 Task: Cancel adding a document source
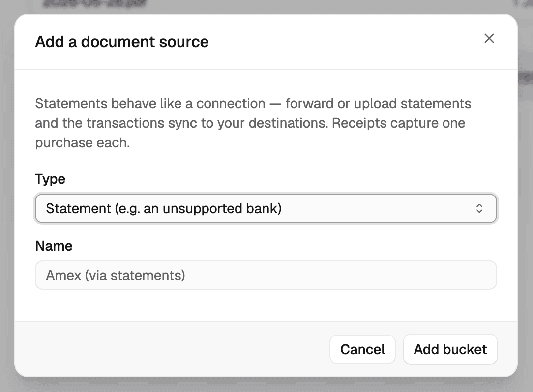tap(362, 349)
